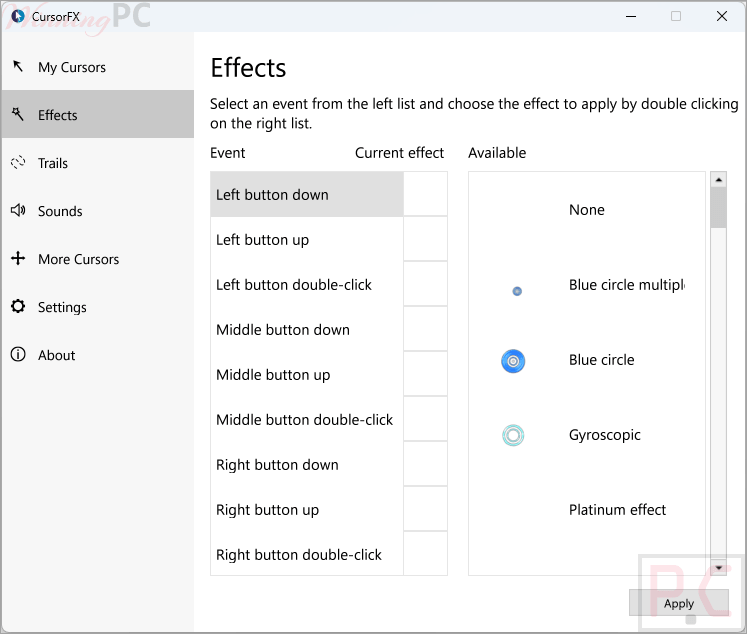747x634 pixels.
Task: Choose None in Available effects
Action: click(x=586, y=210)
